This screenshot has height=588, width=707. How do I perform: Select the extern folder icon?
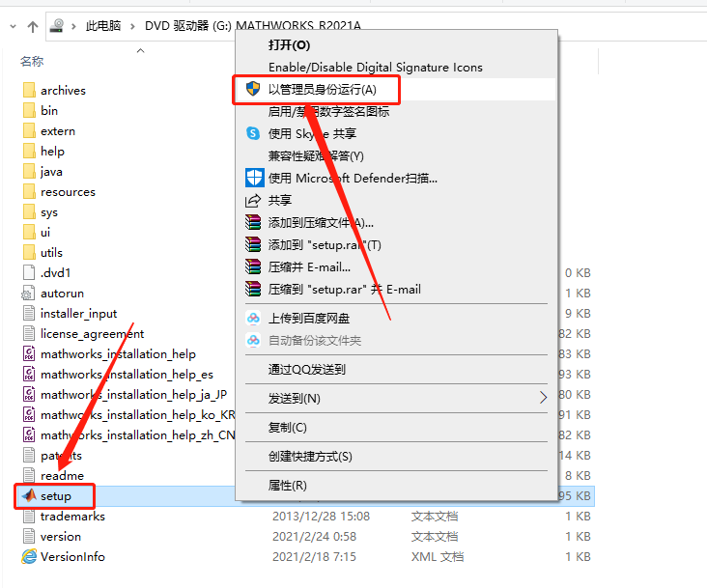(x=29, y=130)
